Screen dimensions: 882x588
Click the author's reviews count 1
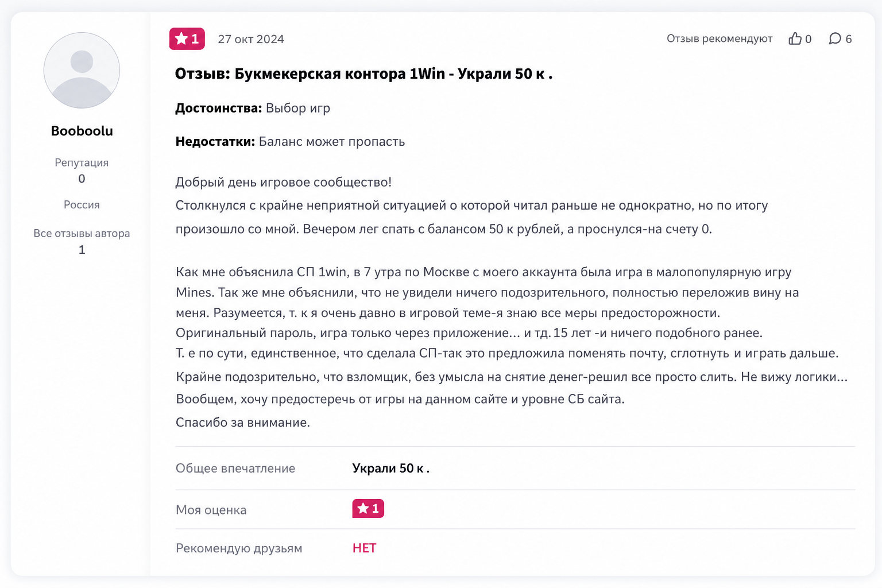pos(82,250)
